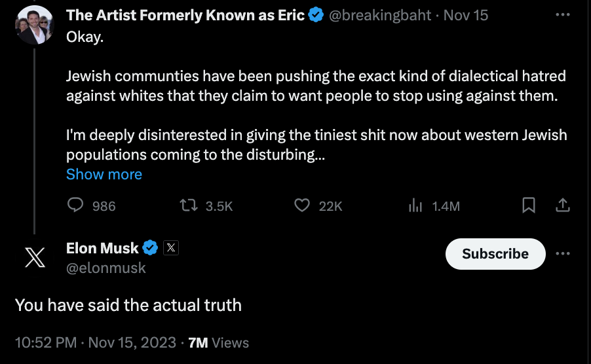The width and height of the screenshot is (591, 364).
Task: Bookmark the quoted post
Action: 528,206
